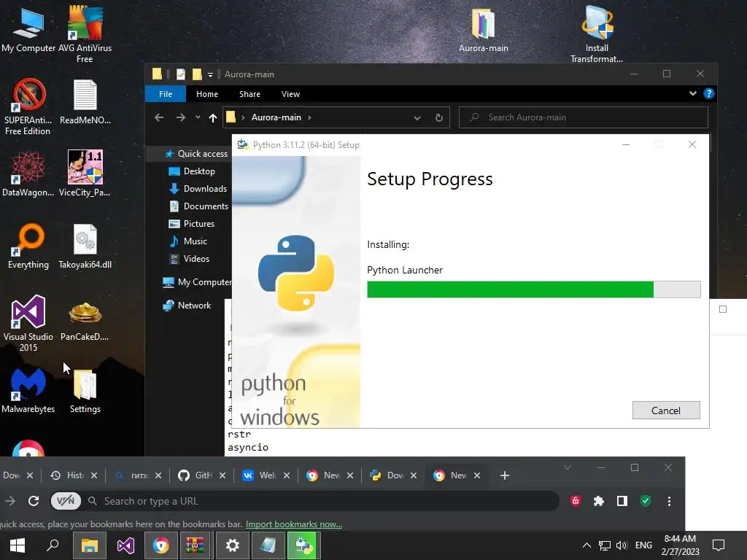Viewport: 747px width, 560px height.
Task: Open recent locations dropdown in Explorer
Action: [198, 117]
